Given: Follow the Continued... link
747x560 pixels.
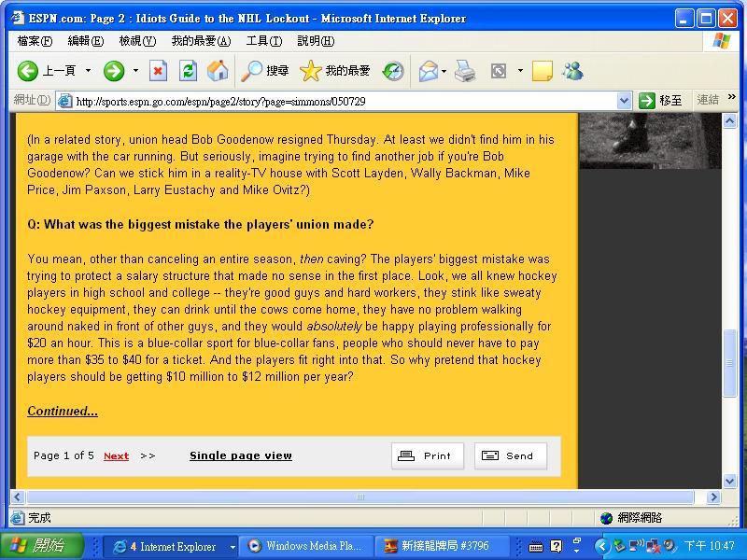Looking at the screenshot, I should [63, 411].
